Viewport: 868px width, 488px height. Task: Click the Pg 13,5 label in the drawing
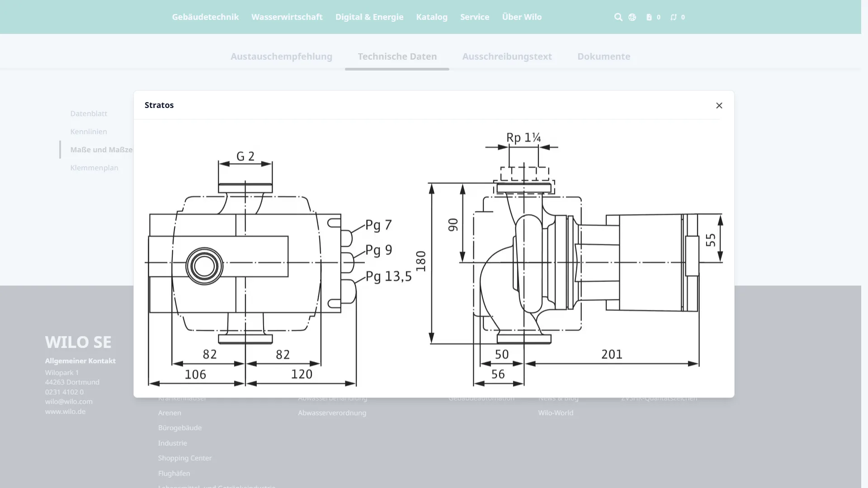point(389,276)
